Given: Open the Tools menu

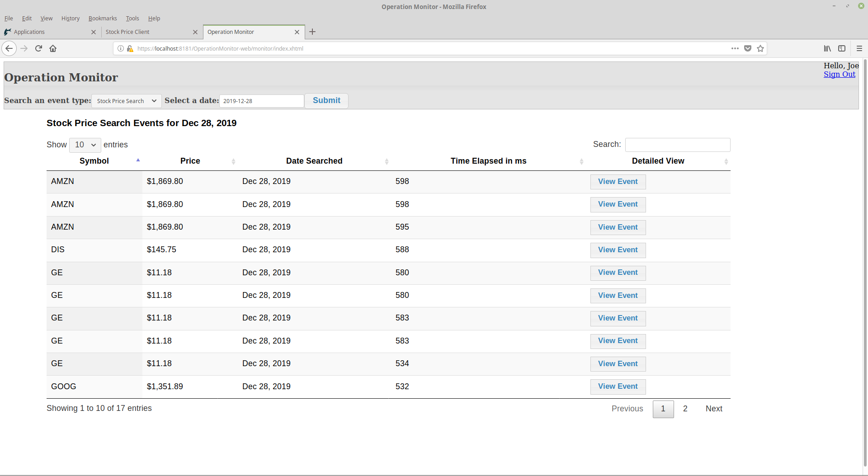Looking at the screenshot, I should [x=132, y=19].
